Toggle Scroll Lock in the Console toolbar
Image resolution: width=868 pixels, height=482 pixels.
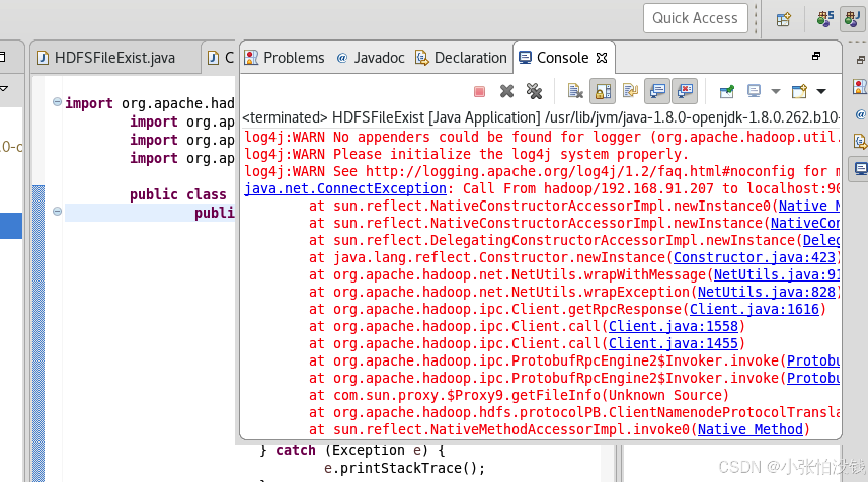[602, 91]
